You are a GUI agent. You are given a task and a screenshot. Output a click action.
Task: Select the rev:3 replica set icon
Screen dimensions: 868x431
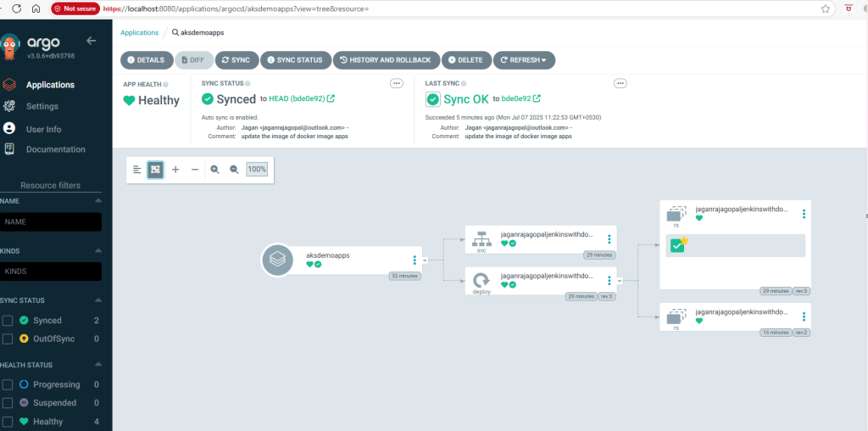coord(676,213)
